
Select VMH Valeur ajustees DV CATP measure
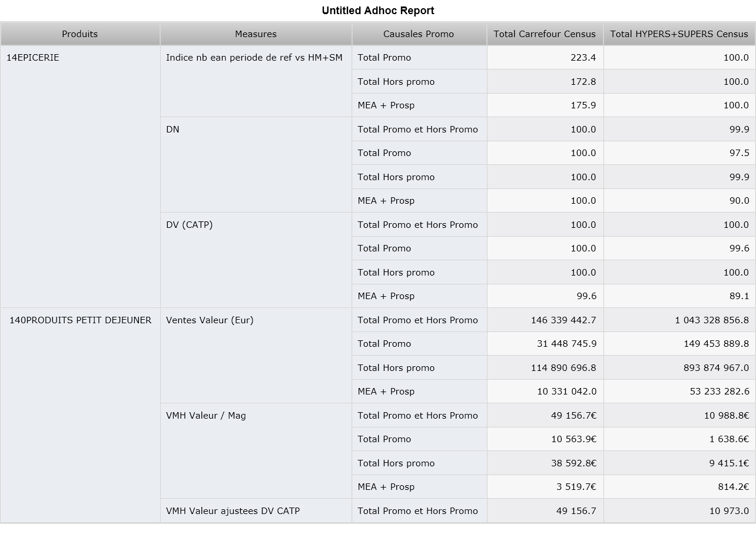pyautogui.click(x=256, y=510)
